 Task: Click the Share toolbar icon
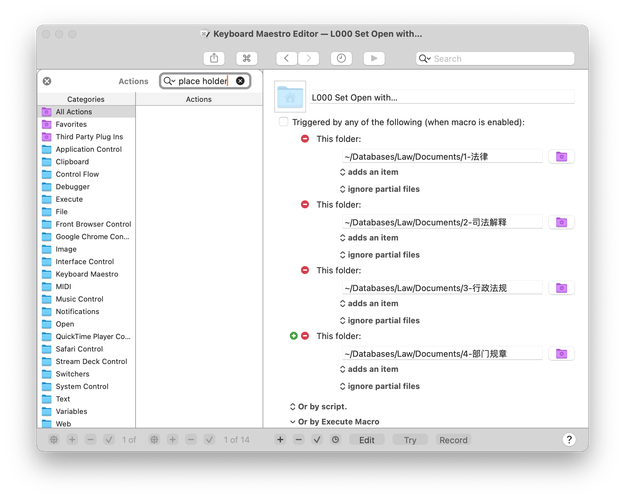tap(214, 58)
